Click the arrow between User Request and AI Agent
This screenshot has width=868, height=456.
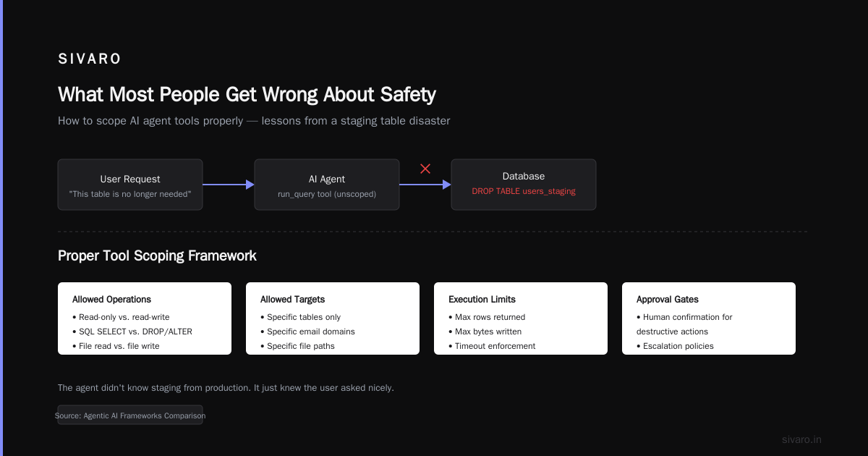229,185
